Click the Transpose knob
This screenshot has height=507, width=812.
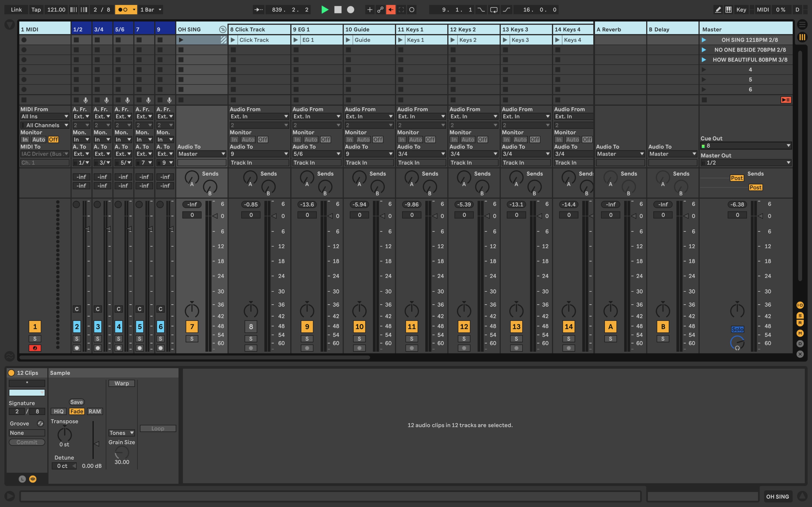pyautogui.click(x=65, y=435)
